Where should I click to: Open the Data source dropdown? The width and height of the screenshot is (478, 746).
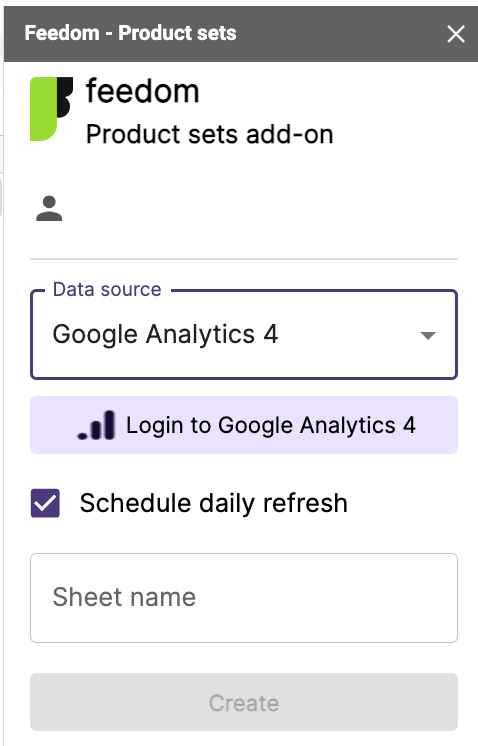pos(244,334)
